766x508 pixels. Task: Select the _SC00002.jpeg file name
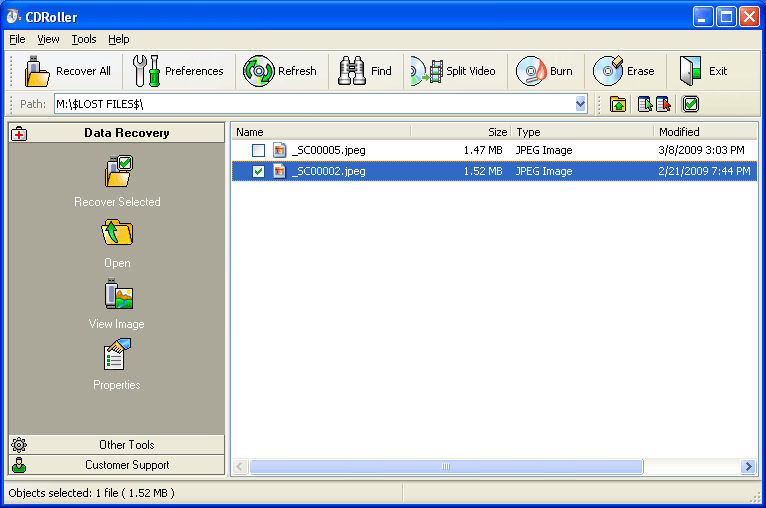pos(328,171)
